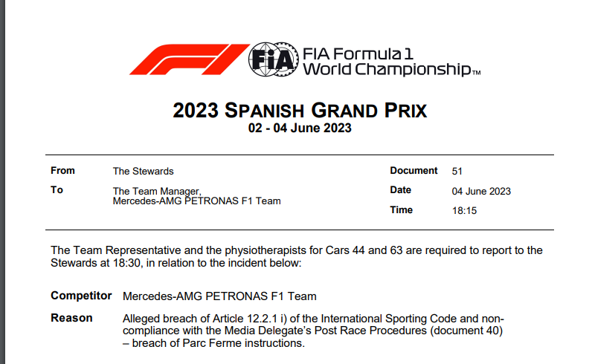The width and height of the screenshot is (592, 364).
Task: Click the From label
Action: click(62, 171)
